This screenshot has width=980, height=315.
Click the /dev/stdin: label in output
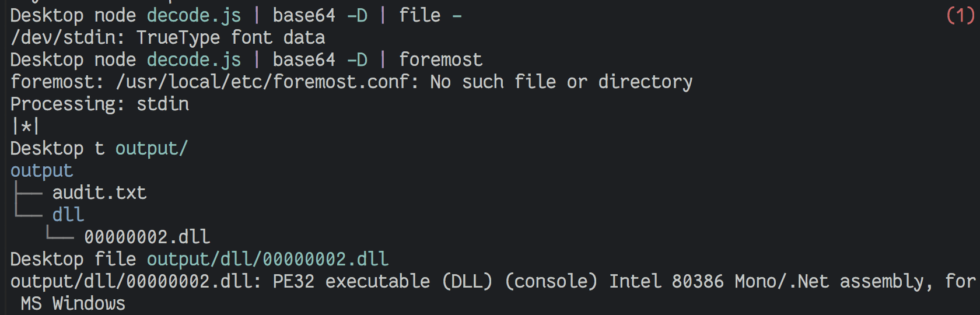[68, 37]
